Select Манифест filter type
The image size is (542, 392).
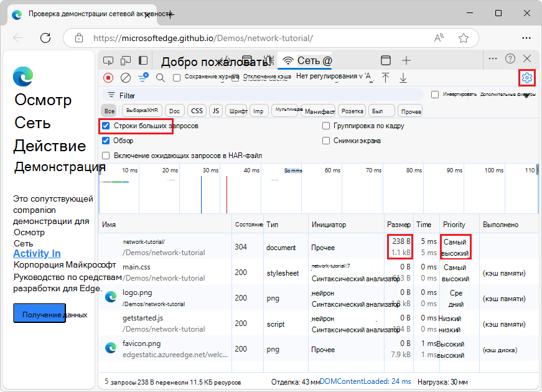[319, 111]
